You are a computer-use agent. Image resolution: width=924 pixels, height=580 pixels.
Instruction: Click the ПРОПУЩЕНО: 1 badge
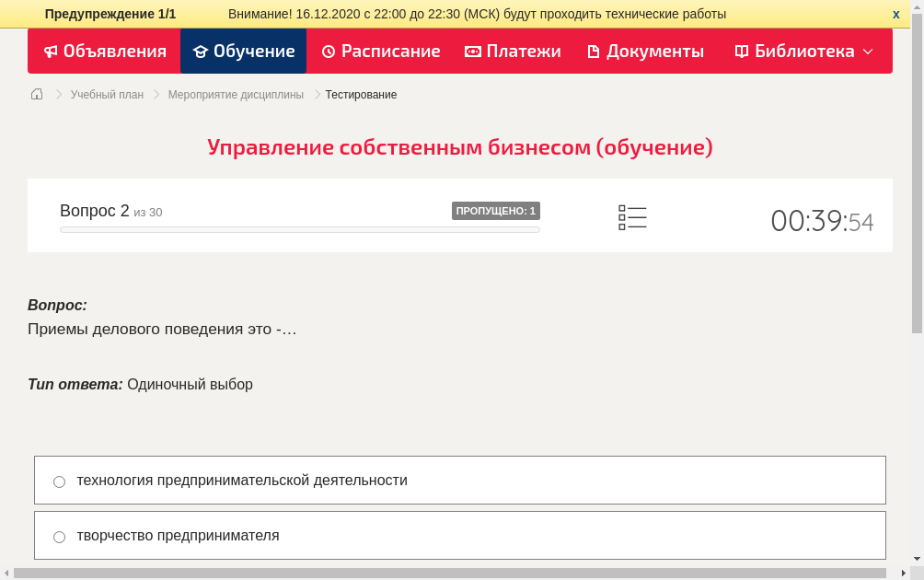(495, 210)
